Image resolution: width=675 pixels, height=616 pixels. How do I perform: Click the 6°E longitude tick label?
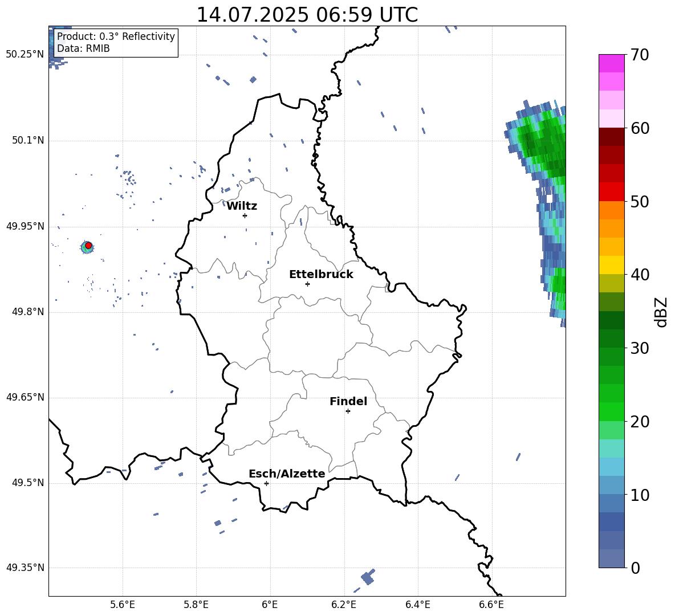(270, 605)
